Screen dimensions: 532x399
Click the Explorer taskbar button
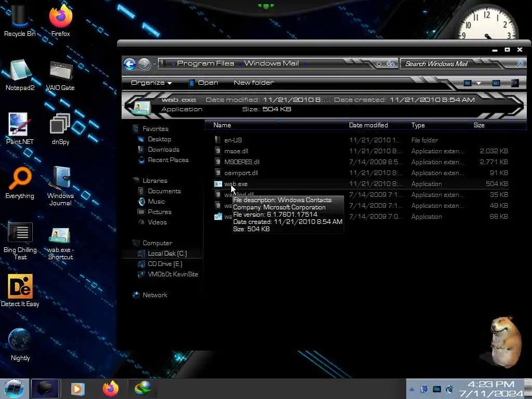pos(46,389)
